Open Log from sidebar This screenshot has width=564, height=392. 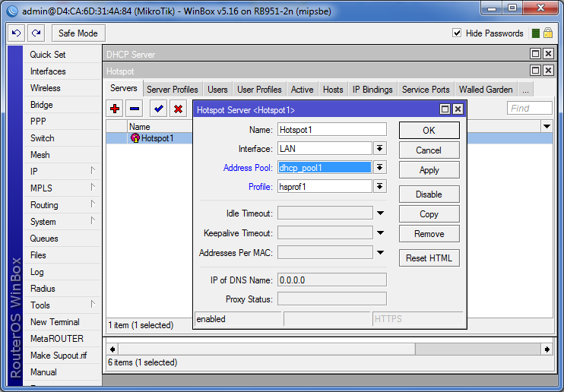tap(62, 272)
